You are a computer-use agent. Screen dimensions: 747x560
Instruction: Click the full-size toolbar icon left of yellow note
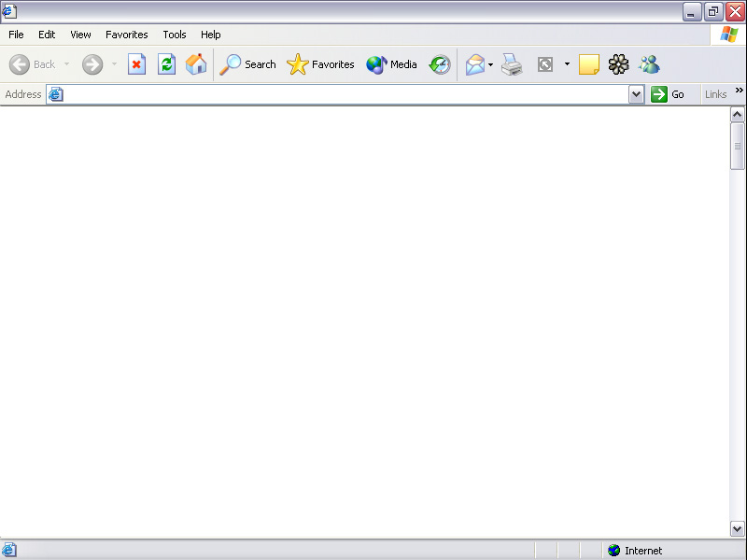point(545,64)
